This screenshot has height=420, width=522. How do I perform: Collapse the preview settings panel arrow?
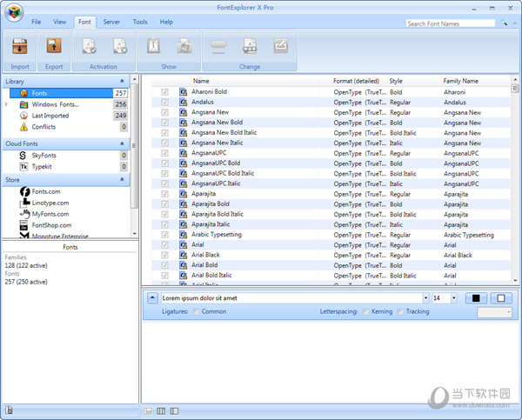(x=152, y=298)
